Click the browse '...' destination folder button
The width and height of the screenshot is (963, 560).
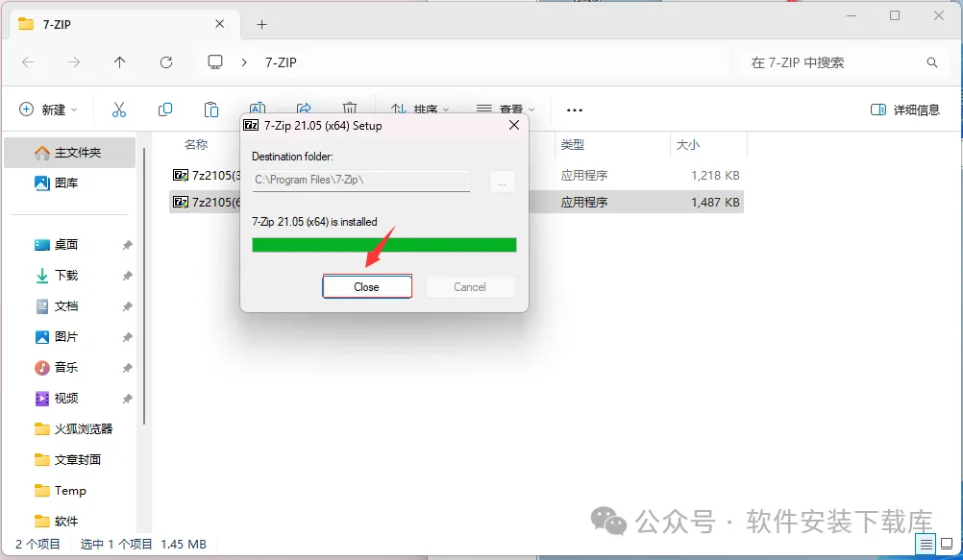(x=503, y=182)
